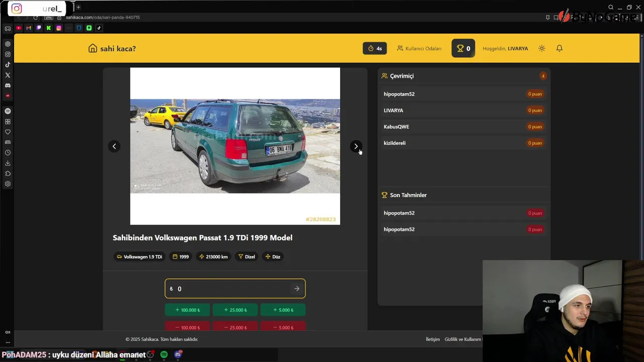
Task: Subtract 25.000 ₺ from the guess
Action: (235, 326)
